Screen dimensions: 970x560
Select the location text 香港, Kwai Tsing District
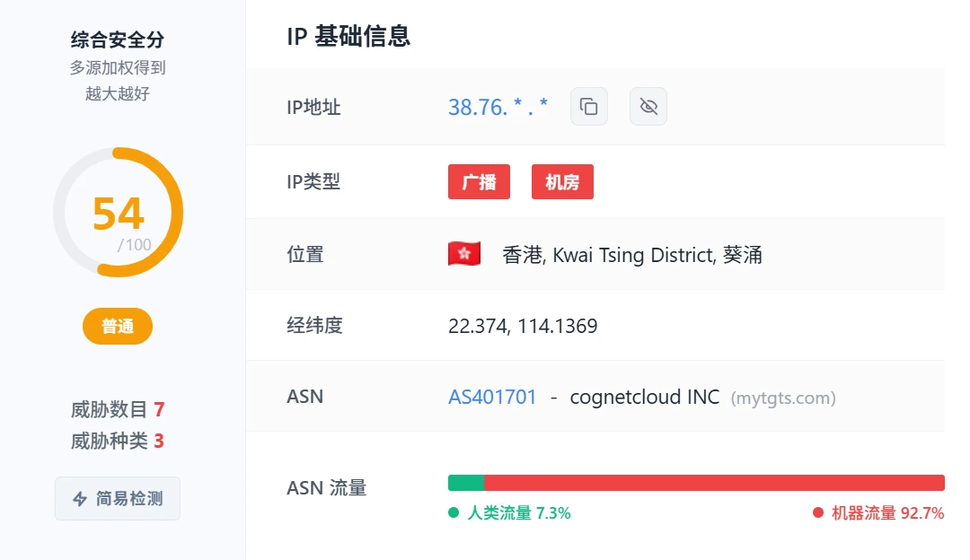coord(631,255)
